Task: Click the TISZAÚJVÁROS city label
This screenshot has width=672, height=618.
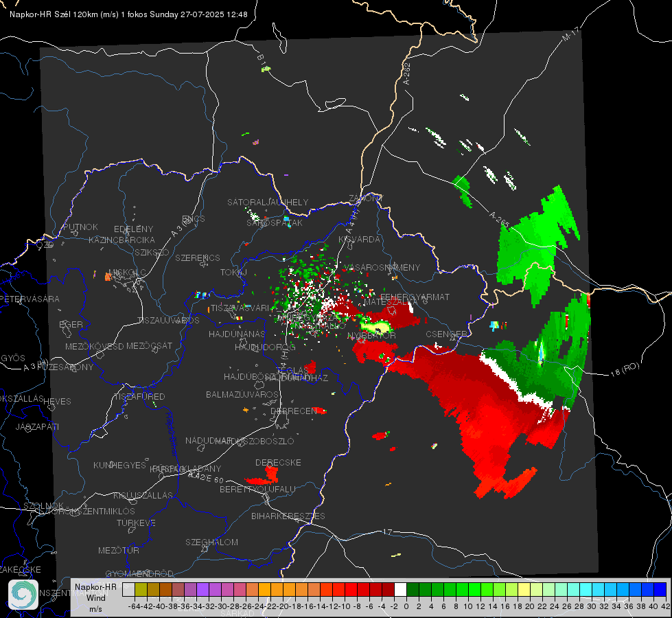Action: tap(168, 321)
